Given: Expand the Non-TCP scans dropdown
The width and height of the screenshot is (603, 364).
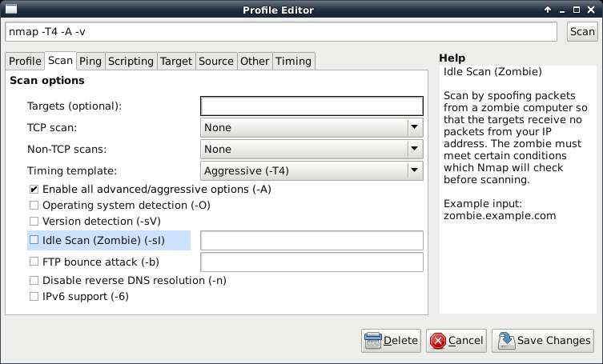Looking at the screenshot, I should [312, 149].
